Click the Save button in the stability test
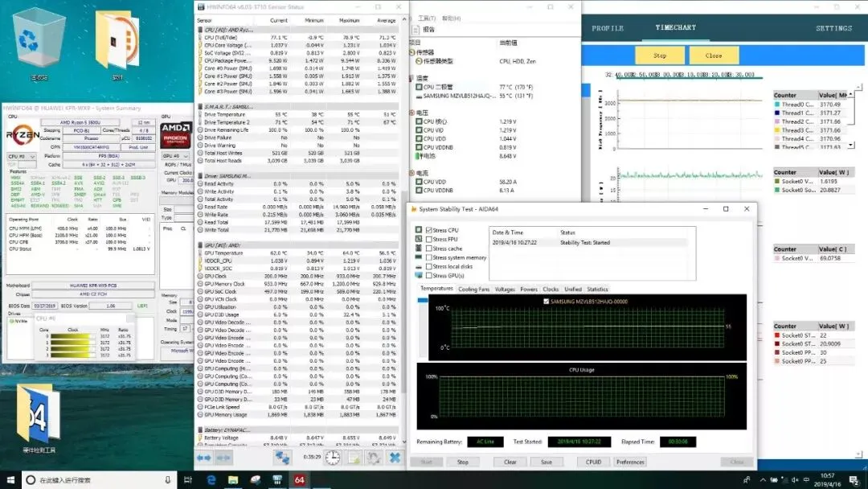Image resolution: width=868 pixels, height=489 pixels. 547,462
